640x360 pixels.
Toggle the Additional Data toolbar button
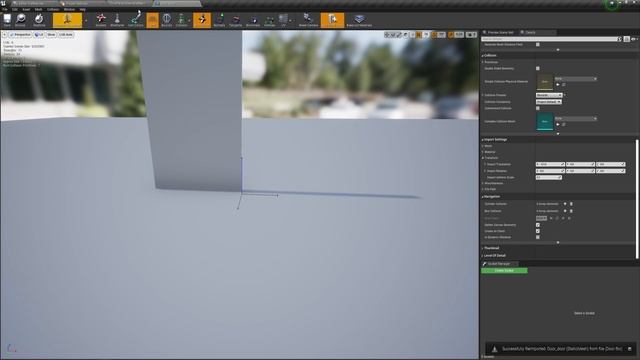332,20
